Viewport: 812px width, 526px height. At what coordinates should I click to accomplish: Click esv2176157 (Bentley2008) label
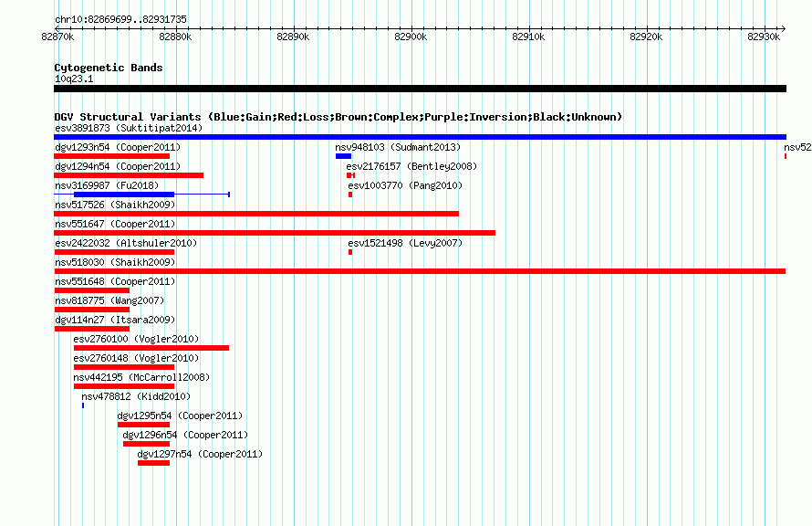coord(411,166)
